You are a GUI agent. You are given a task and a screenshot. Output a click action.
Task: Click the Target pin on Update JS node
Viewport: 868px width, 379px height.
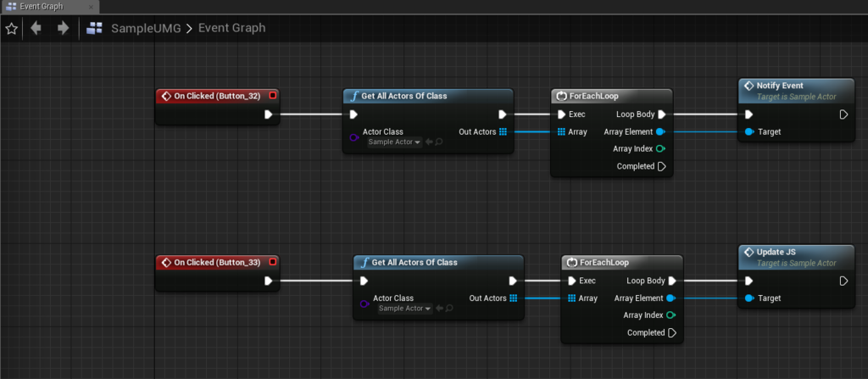[x=749, y=298]
